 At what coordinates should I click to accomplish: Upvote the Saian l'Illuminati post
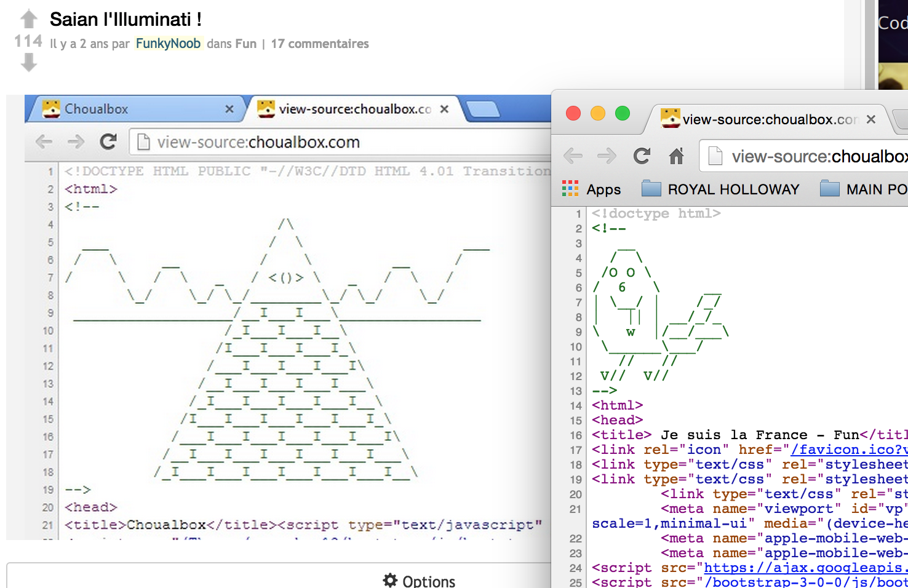tap(28, 19)
